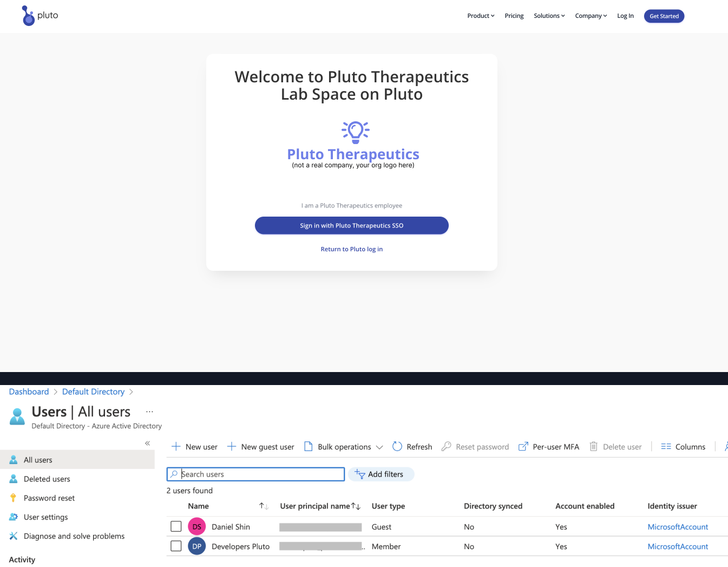
Task: Open the Product dropdown menu
Action: click(x=481, y=16)
